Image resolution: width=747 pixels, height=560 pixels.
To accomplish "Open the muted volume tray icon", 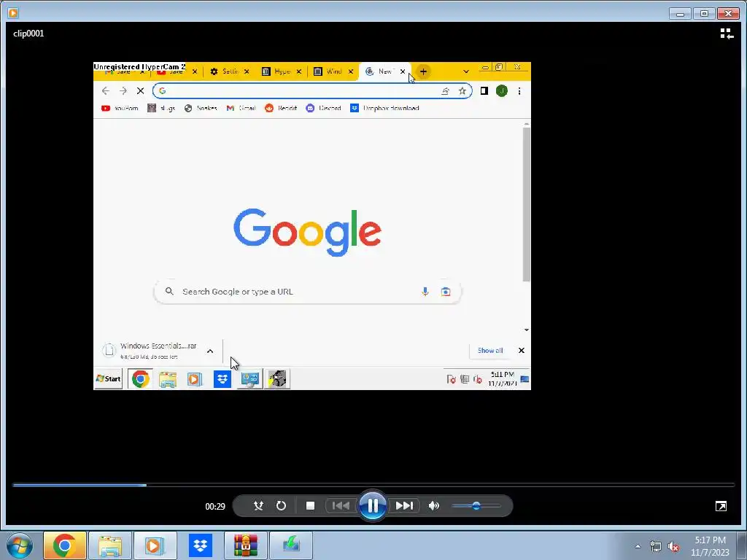I will (673, 546).
